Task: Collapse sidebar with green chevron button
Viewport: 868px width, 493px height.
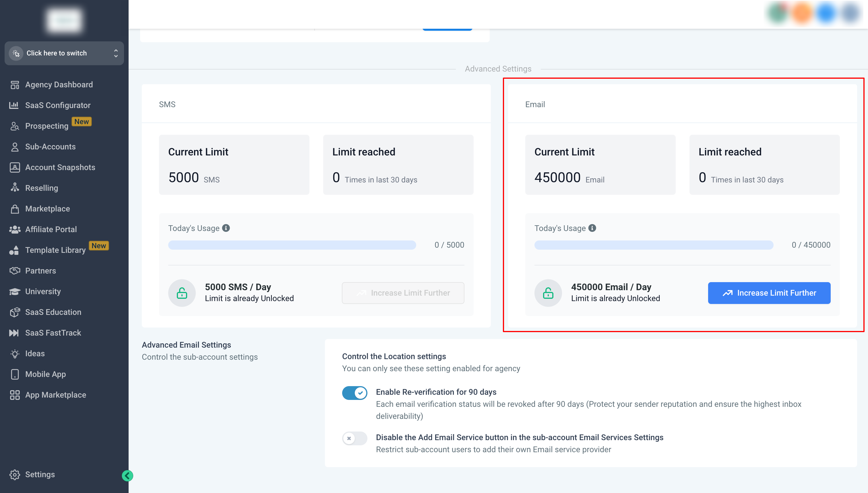Action: point(127,476)
